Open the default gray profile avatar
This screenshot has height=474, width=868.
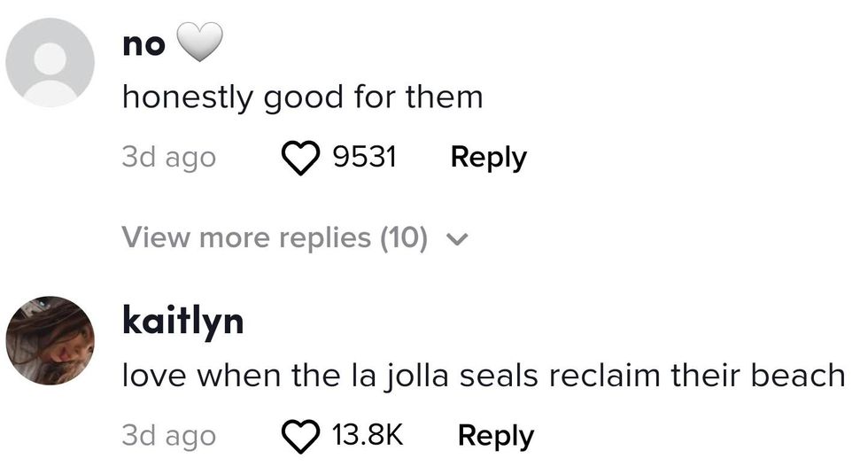click(50, 63)
